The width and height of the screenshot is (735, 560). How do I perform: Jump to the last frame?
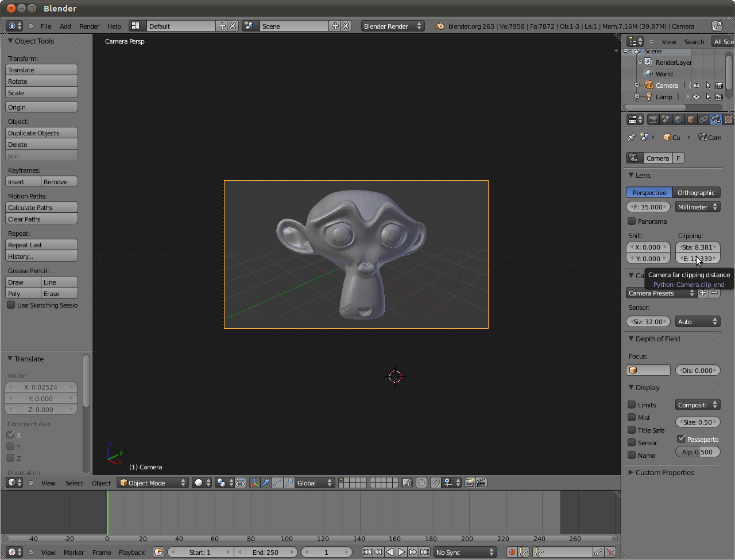pyautogui.click(x=424, y=552)
